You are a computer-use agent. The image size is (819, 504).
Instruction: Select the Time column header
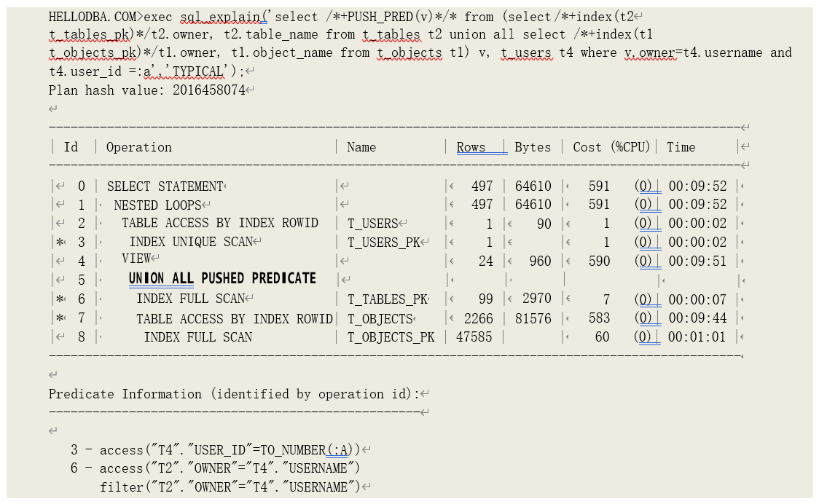click(x=681, y=147)
